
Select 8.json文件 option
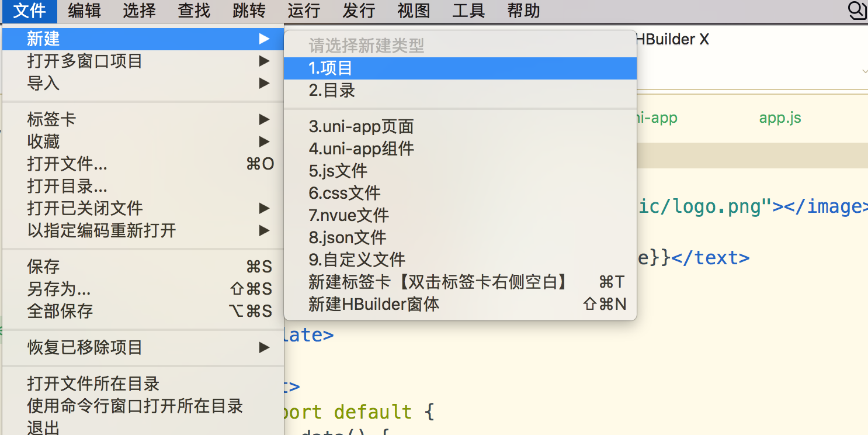(x=460, y=238)
